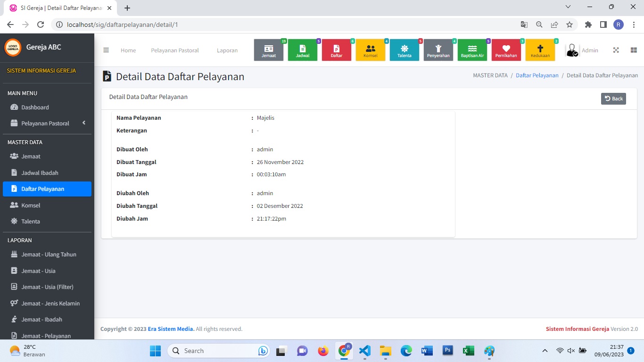Click the Back button
644x362 pixels.
[x=613, y=99]
